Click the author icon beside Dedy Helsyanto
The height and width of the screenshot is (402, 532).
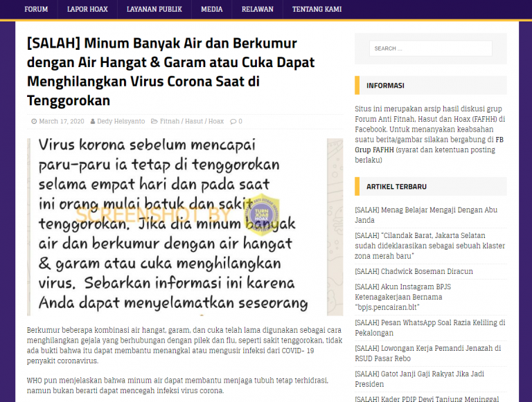coord(93,121)
